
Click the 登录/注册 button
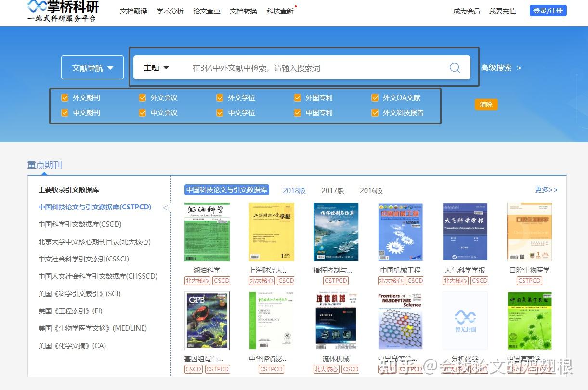tap(548, 10)
